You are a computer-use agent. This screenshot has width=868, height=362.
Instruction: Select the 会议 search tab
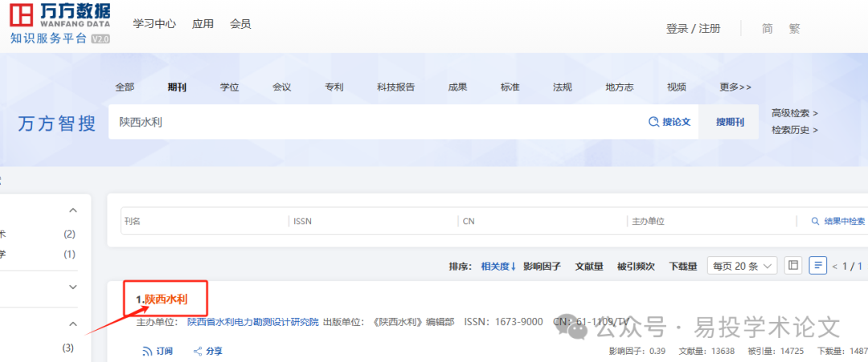(282, 87)
